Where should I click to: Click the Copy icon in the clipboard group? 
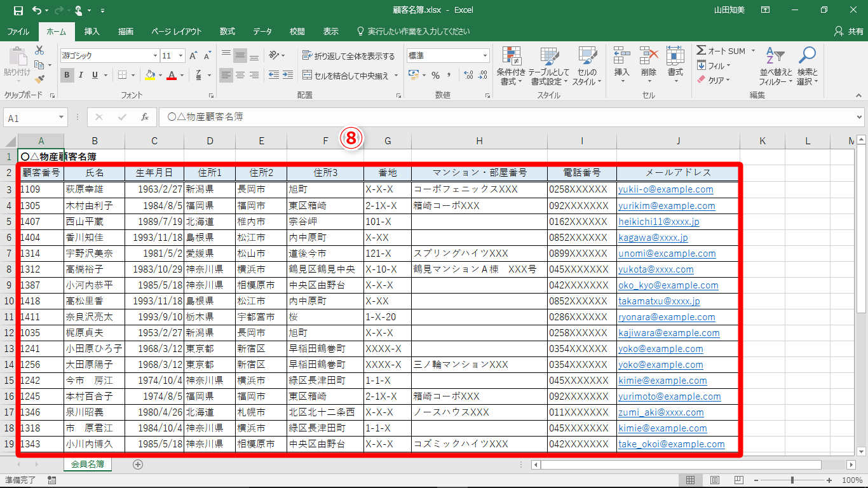(x=39, y=65)
